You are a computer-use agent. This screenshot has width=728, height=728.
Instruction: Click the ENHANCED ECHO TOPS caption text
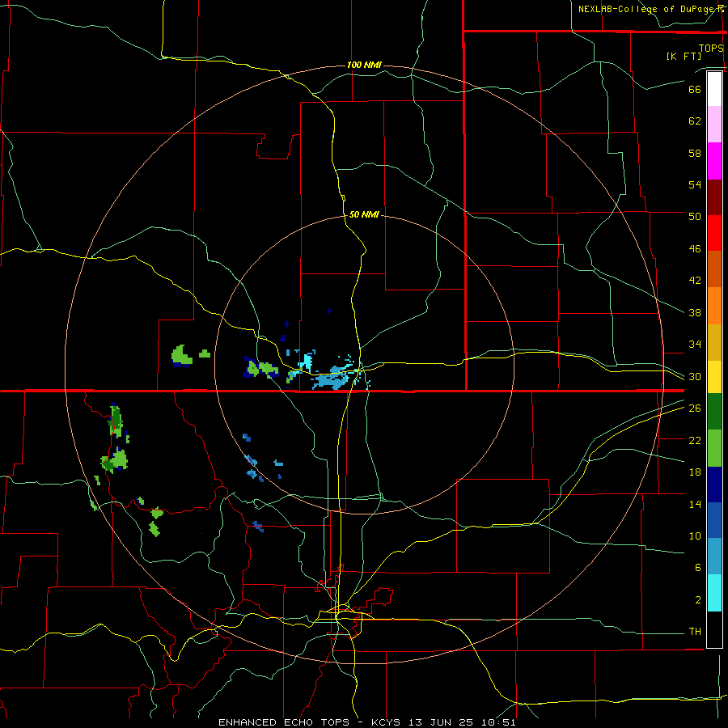pos(284,722)
